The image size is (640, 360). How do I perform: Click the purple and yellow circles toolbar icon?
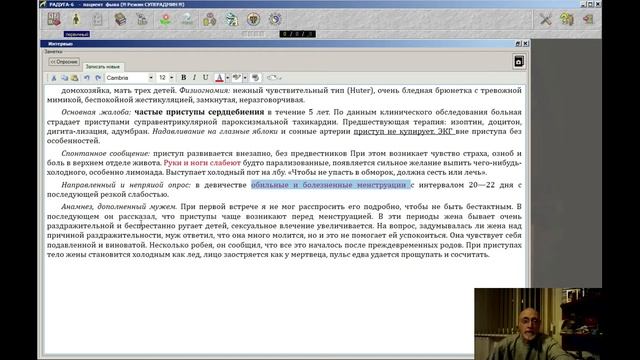point(209,19)
